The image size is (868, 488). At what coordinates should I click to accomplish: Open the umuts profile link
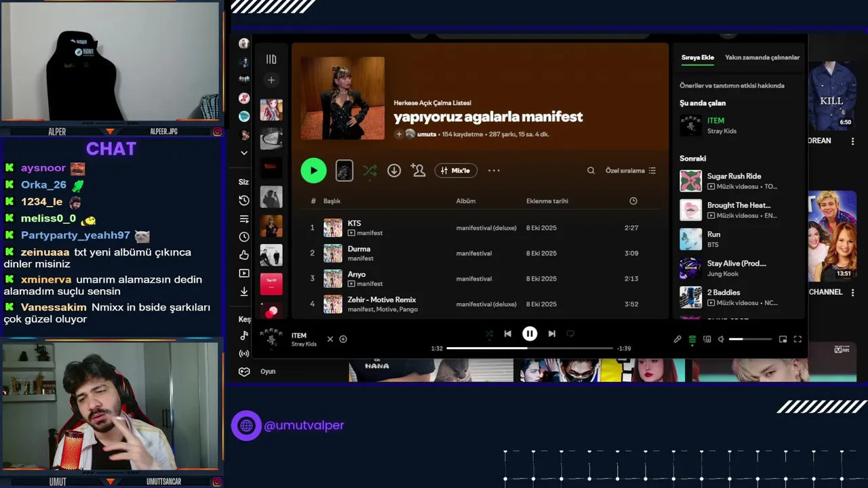point(427,134)
